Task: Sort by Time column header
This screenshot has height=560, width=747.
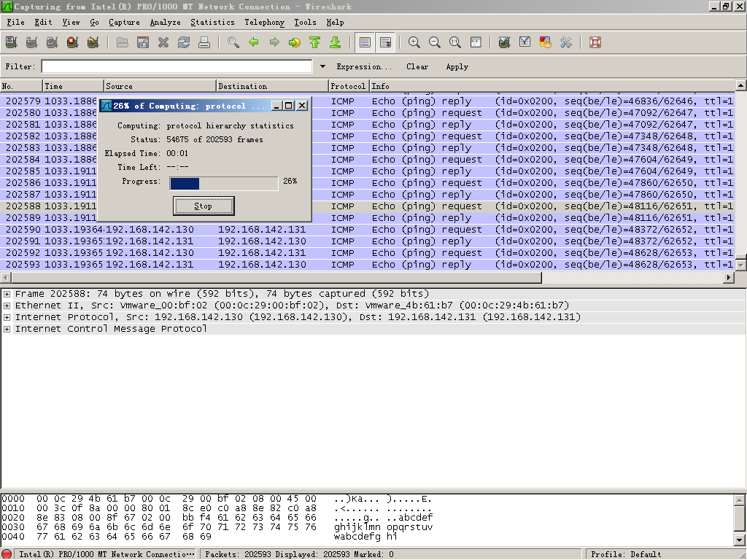Action: pos(73,86)
